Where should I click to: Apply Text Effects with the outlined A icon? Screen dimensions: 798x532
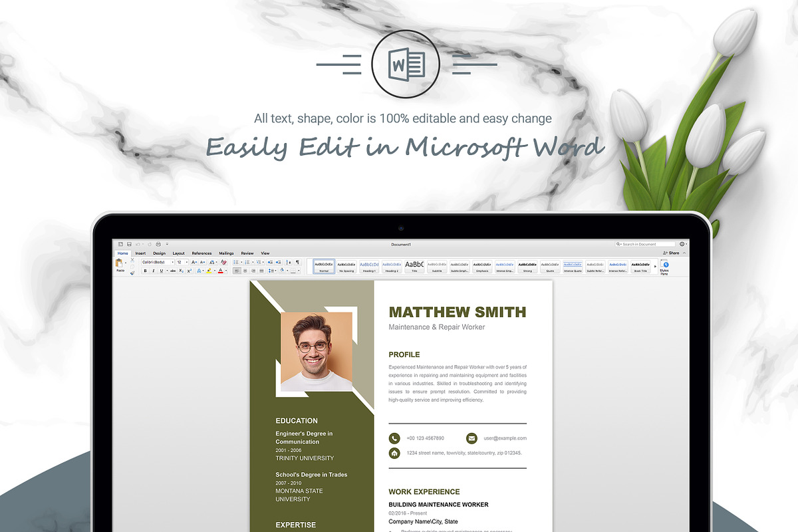point(199,271)
